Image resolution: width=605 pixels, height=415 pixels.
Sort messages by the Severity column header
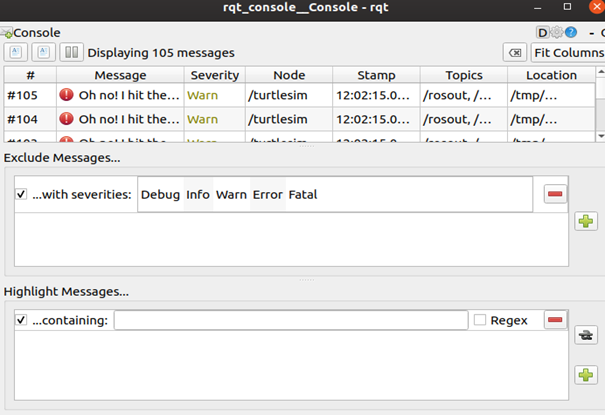pos(214,75)
